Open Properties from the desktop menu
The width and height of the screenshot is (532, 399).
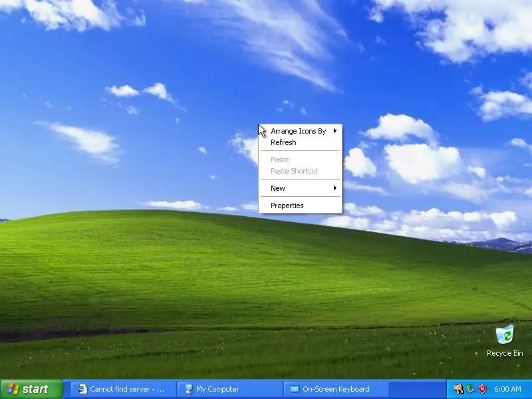[x=301, y=205]
